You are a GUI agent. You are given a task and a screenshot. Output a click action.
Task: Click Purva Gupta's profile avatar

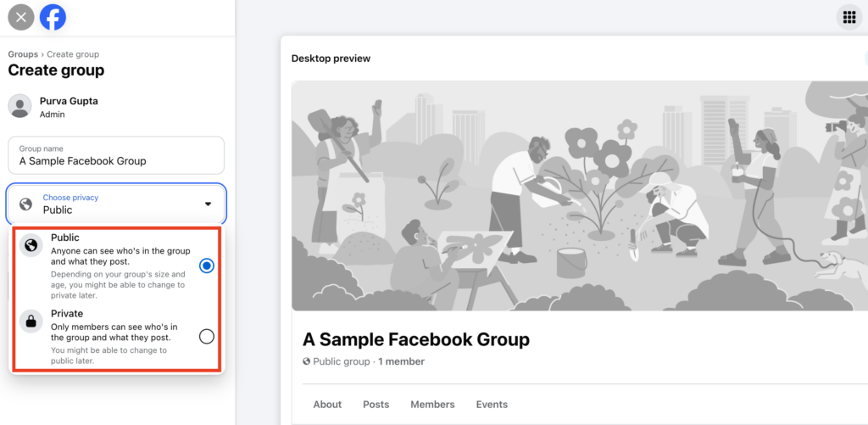pos(19,106)
